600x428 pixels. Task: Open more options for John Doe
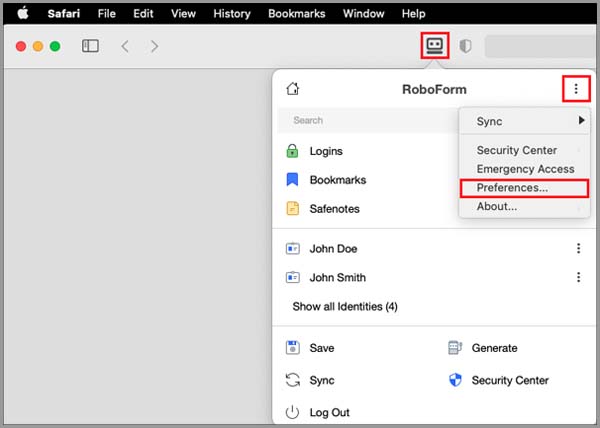click(579, 249)
